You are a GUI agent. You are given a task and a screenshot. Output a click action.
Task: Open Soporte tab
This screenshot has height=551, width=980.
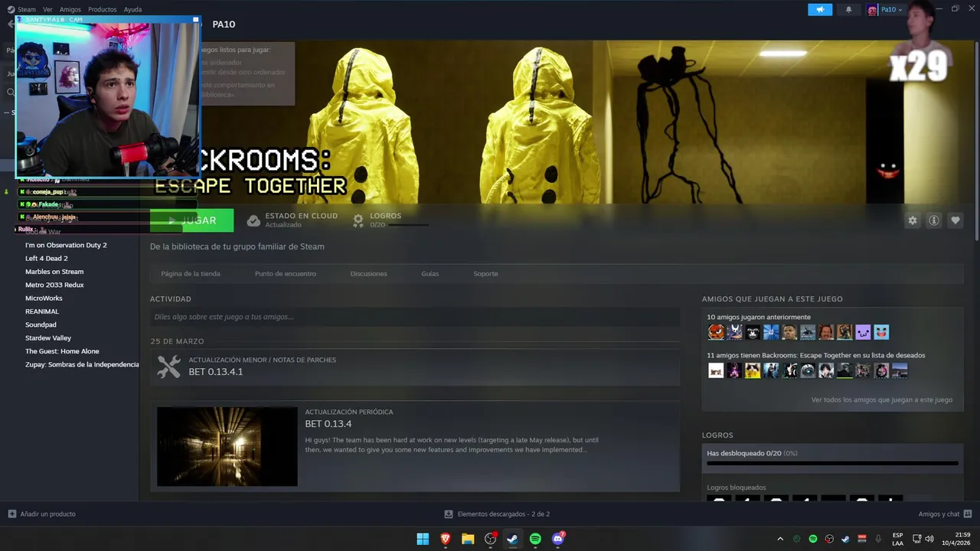[x=485, y=273]
